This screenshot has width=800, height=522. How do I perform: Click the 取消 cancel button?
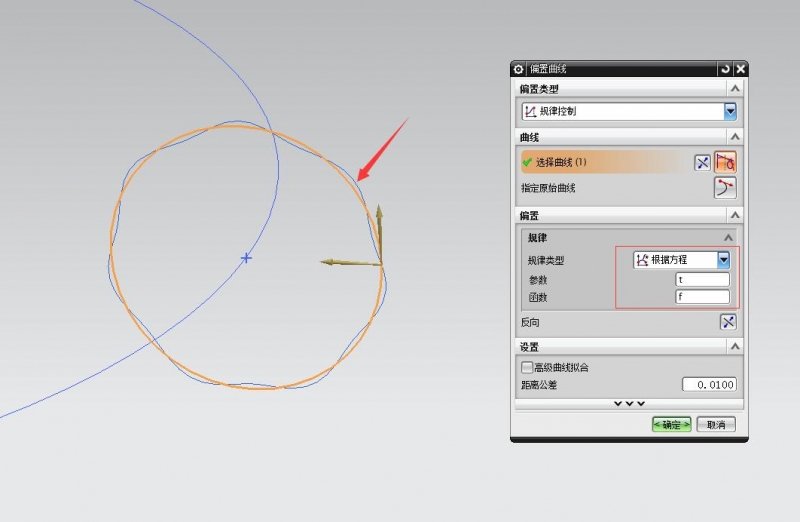tap(716, 424)
